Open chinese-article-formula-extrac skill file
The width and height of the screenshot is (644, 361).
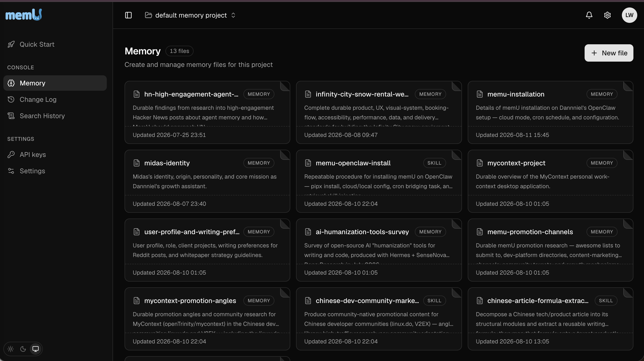tap(550, 319)
